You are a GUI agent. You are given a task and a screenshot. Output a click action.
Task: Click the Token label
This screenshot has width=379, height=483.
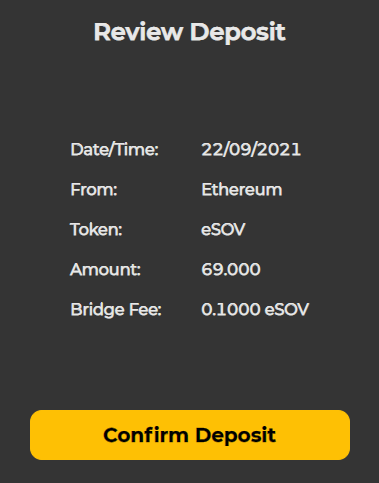[x=96, y=230]
